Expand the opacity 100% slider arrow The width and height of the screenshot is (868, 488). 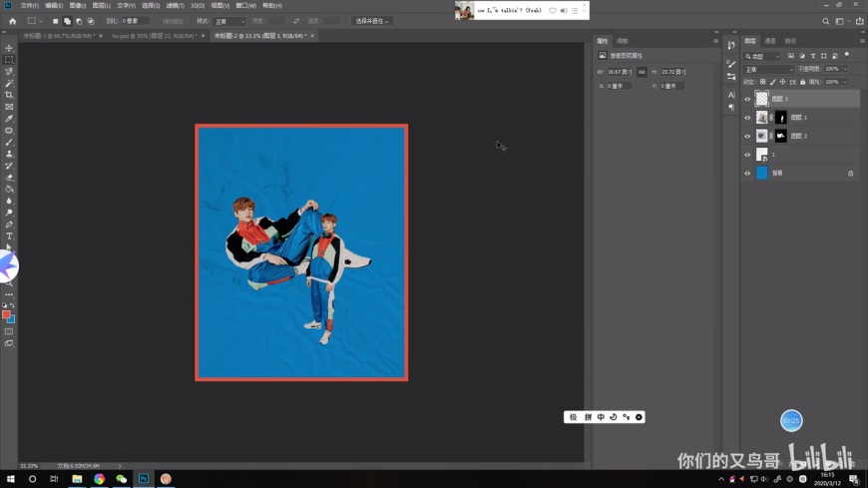point(845,69)
